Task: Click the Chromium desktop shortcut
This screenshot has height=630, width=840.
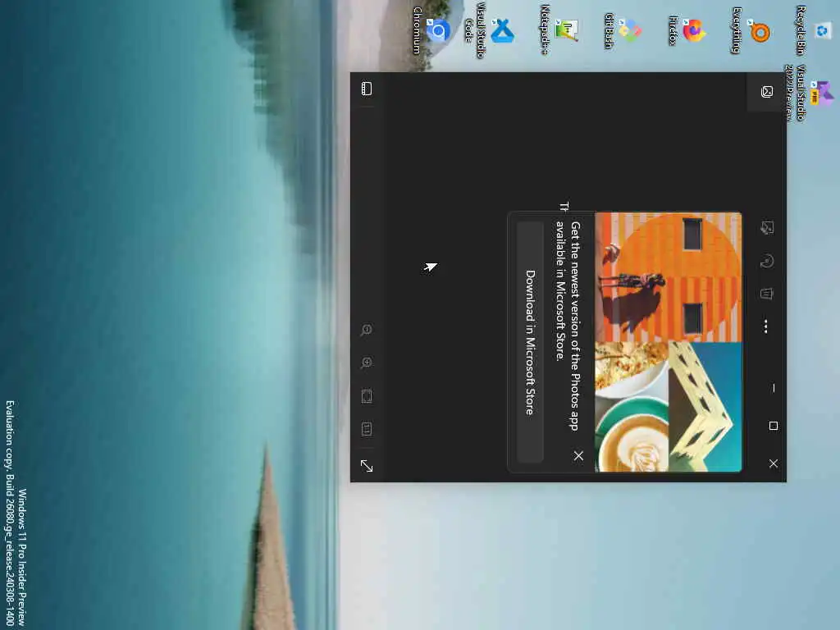Action: click(x=431, y=30)
